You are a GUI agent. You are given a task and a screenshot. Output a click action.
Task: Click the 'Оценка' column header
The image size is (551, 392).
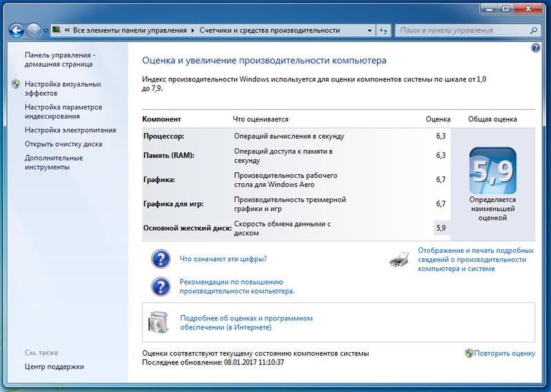click(x=438, y=119)
